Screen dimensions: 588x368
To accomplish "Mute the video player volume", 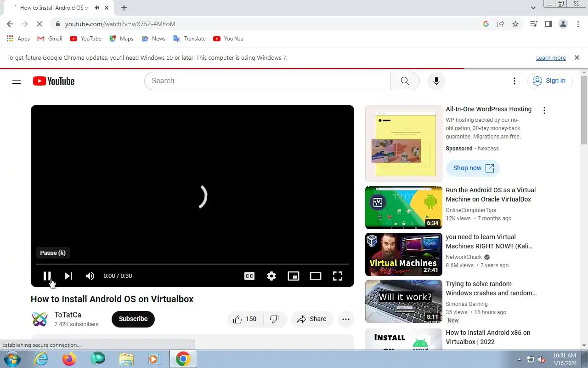I will [90, 276].
